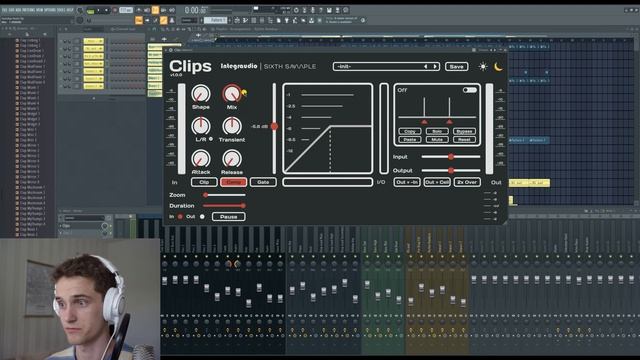Click FL Studio record button
The height and width of the screenshot is (360, 640).
[x=115, y=11]
